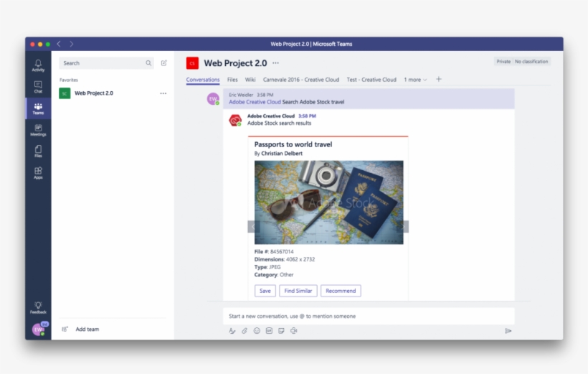This screenshot has width=588, height=374.
Task: Open channel header ellipsis menu
Action: 275,63
